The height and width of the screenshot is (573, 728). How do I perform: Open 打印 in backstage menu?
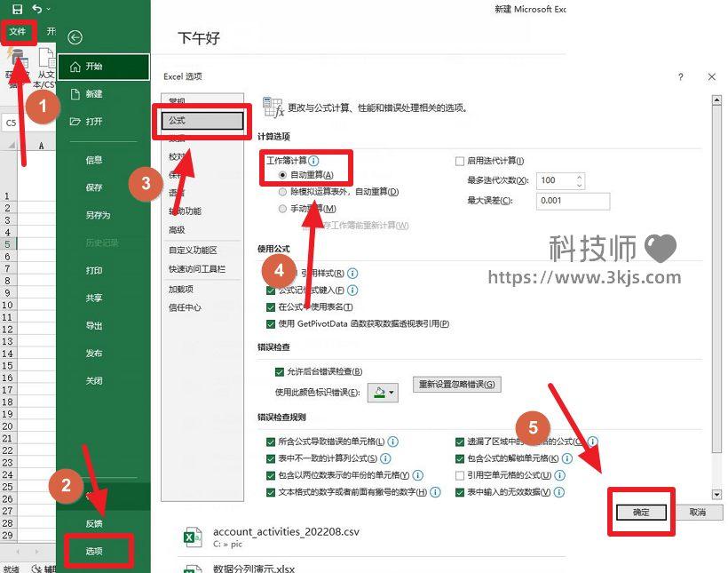pos(94,270)
